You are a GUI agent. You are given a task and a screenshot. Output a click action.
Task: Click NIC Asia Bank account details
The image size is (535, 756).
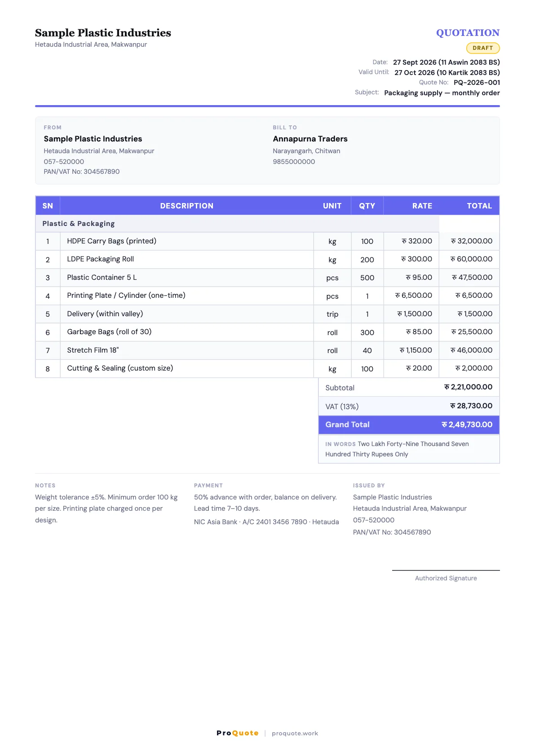266,522
